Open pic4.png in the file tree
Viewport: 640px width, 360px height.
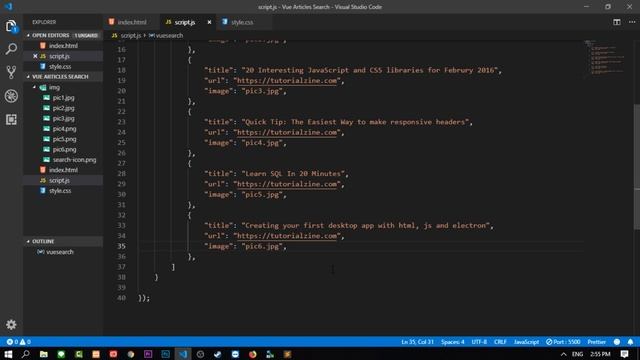64,129
